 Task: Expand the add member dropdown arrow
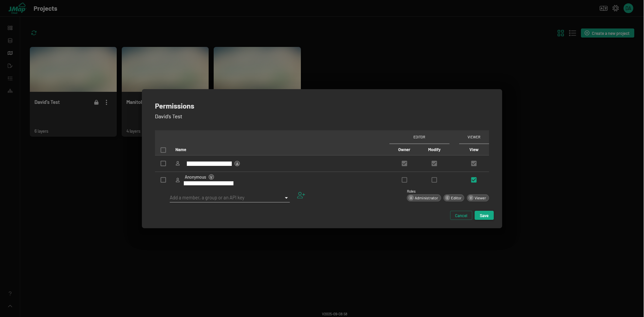[x=286, y=198]
